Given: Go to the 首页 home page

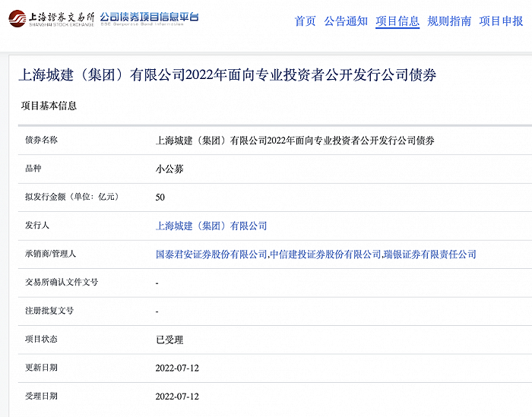Looking at the screenshot, I should [305, 21].
